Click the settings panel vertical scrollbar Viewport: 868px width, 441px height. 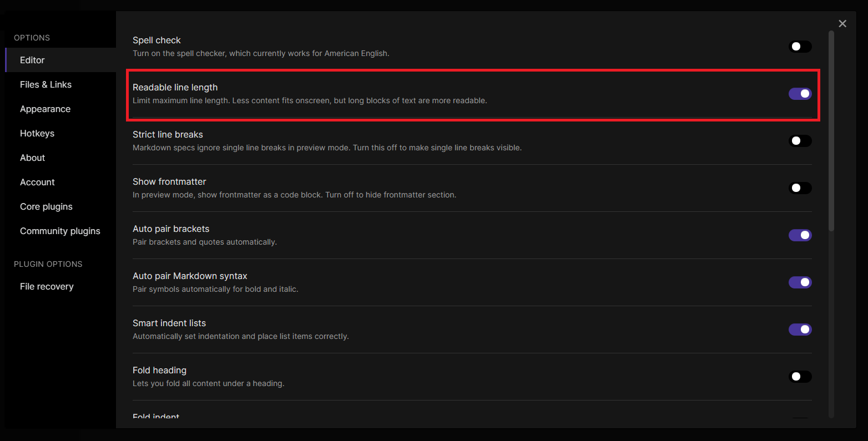(831, 131)
